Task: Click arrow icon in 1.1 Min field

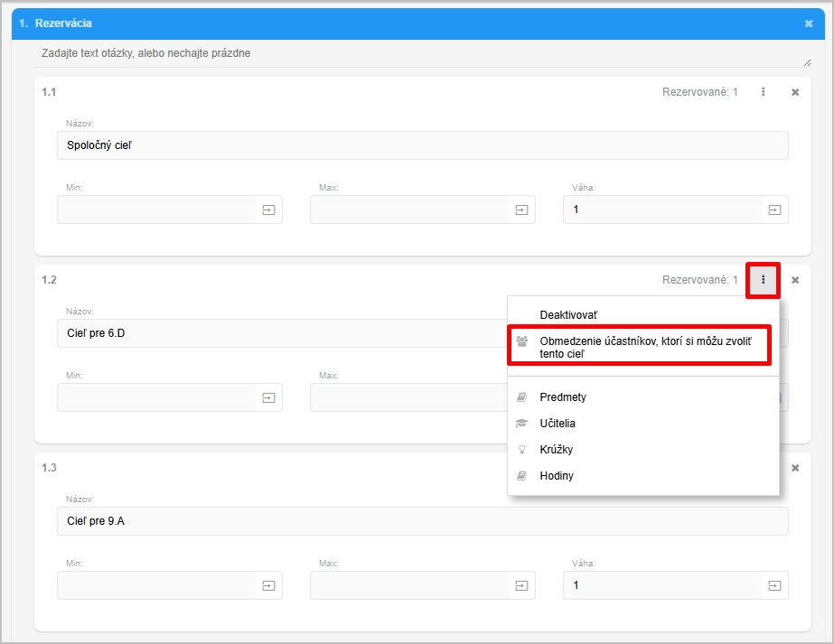Action: 268,210
